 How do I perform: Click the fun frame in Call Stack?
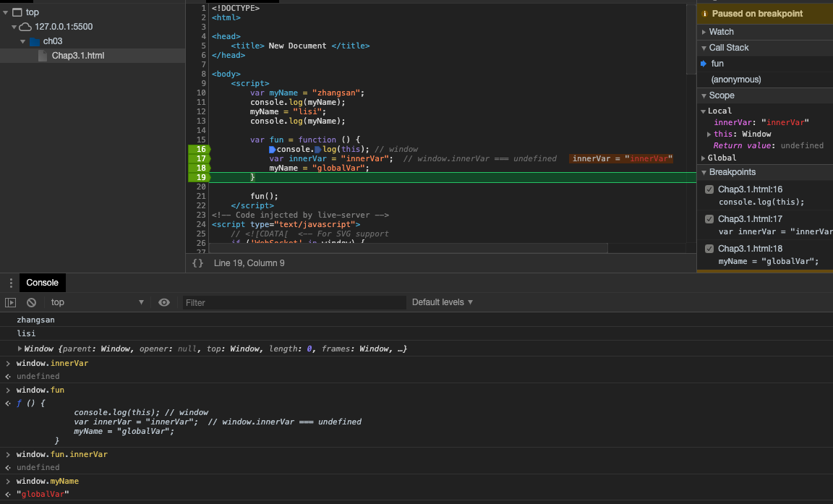point(717,64)
